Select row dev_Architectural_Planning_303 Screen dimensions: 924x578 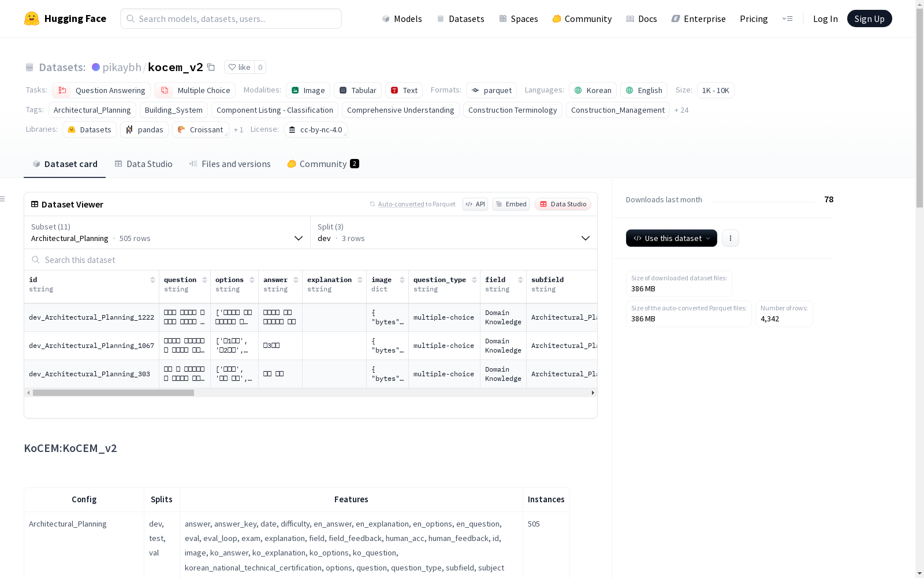311,374
